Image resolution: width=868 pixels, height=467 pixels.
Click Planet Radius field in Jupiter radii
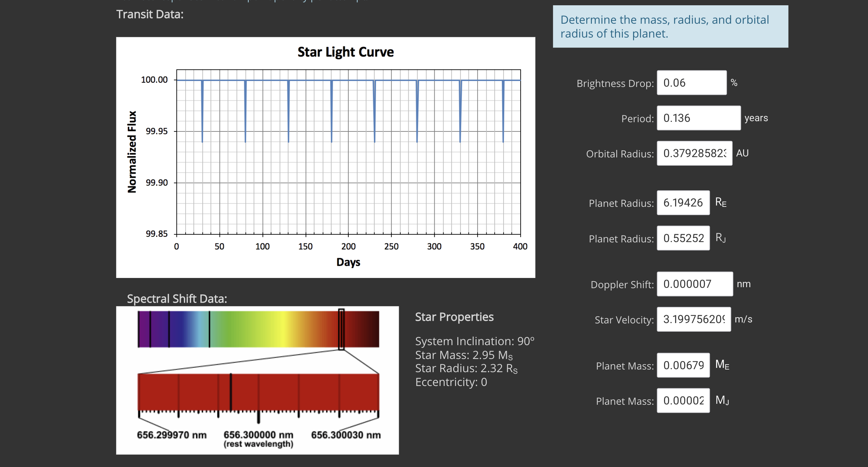pyautogui.click(x=683, y=238)
